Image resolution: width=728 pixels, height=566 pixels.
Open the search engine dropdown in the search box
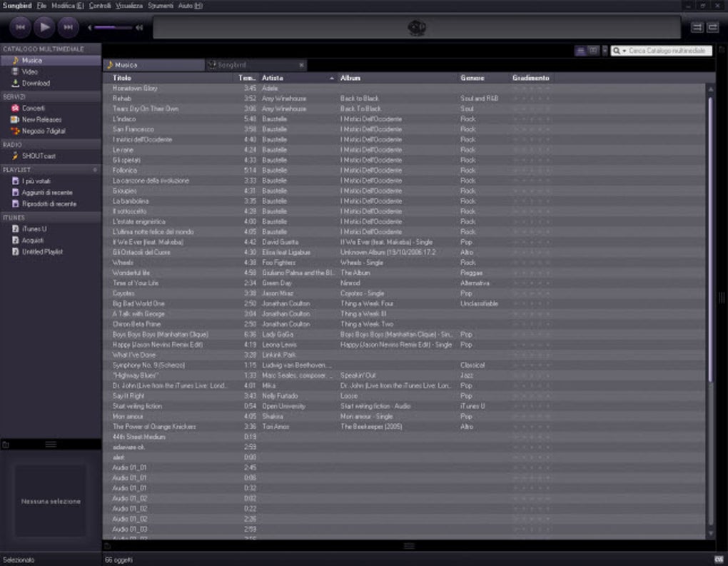[x=619, y=51]
